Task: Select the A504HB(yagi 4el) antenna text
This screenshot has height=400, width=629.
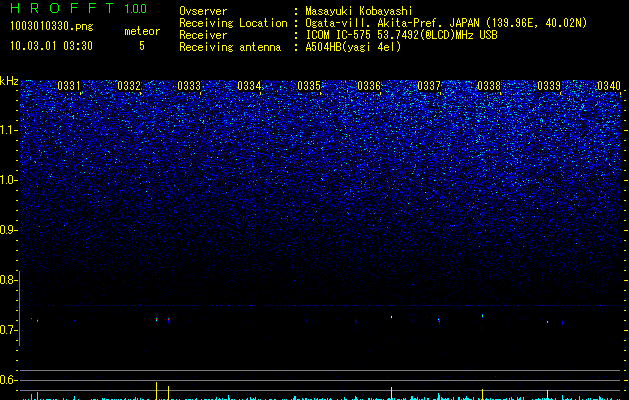Action: [353, 47]
